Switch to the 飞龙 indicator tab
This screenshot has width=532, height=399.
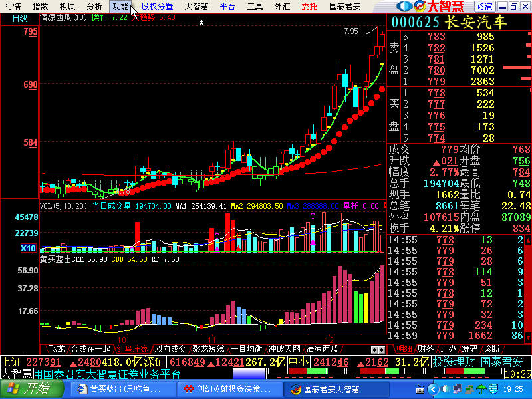click(57, 349)
